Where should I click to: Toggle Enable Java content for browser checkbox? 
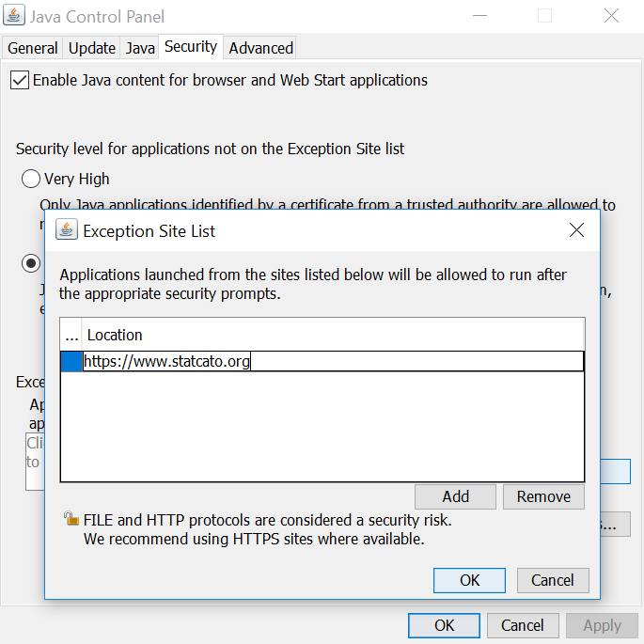point(20,81)
